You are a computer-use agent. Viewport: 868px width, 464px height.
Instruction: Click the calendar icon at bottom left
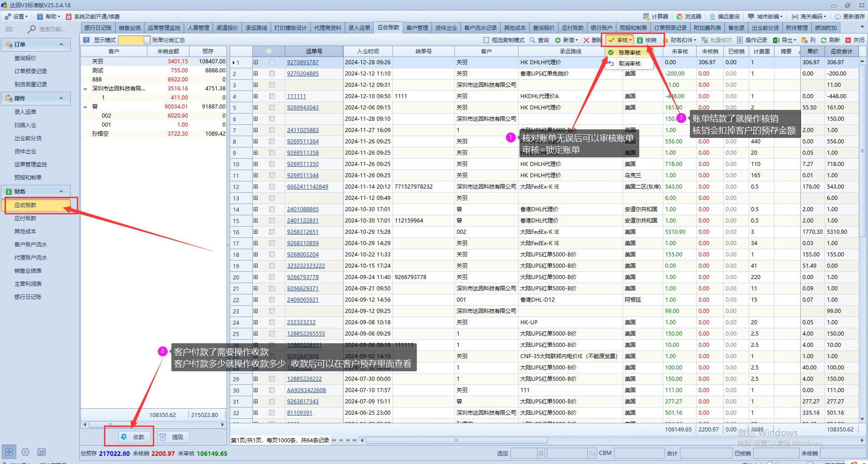tap(42, 452)
